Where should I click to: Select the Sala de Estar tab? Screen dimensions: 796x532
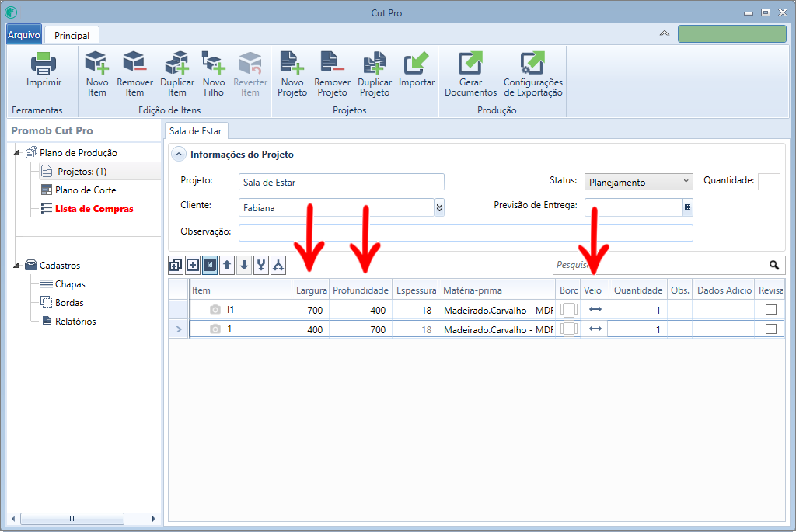pos(196,130)
